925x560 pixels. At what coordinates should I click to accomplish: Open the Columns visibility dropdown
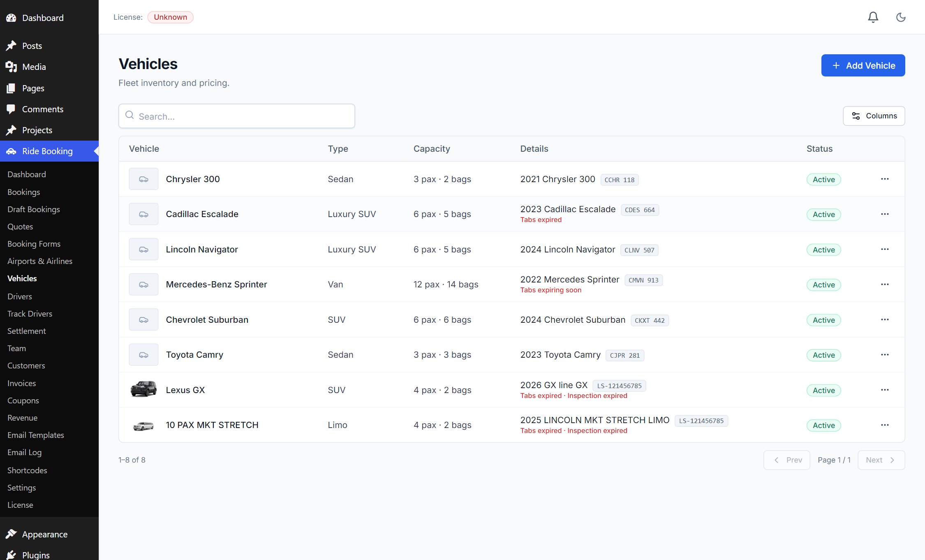(x=874, y=116)
